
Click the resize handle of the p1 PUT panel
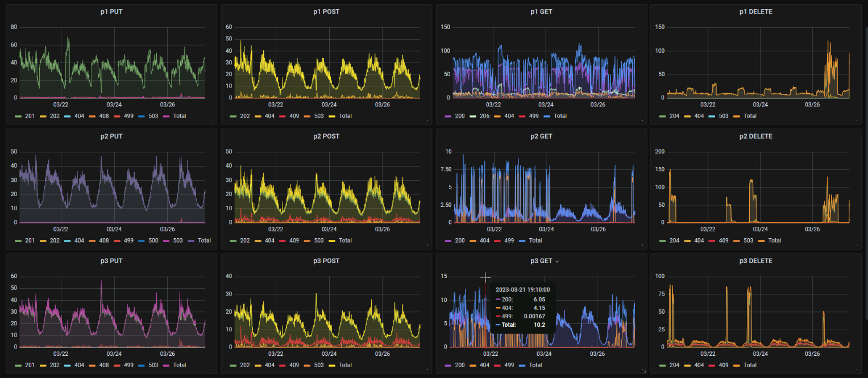pyautogui.click(x=214, y=121)
